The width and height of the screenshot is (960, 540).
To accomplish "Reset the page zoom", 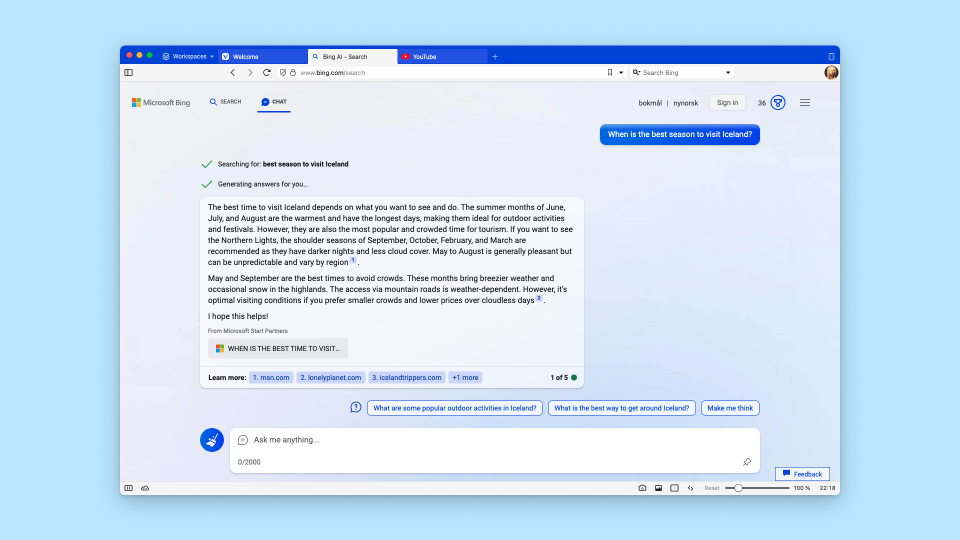I will [711, 488].
